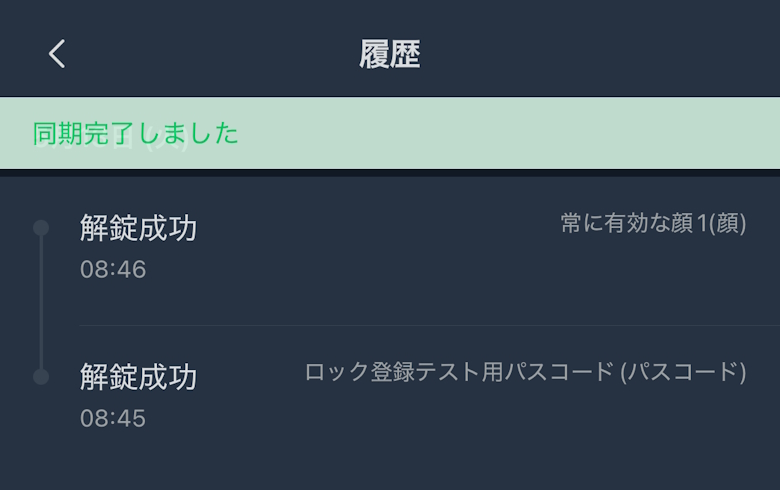
Task: Select the timeline dot for 08:46
Action: [41, 228]
